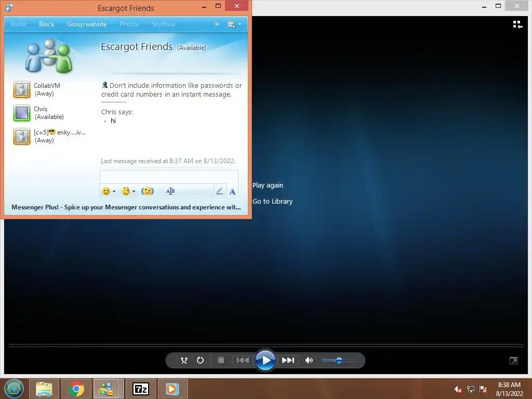This screenshot has width=532, height=399.
Task: Click Invite in the Messenger toolbar
Action: (x=18, y=24)
